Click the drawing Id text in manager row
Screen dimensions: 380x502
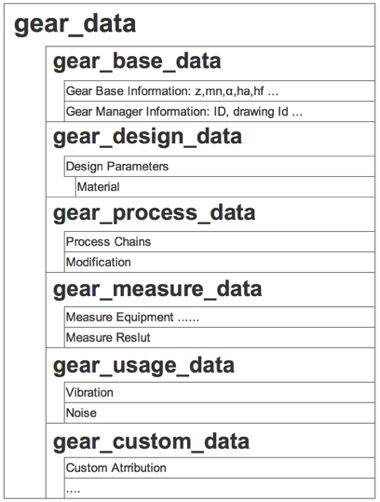(x=261, y=112)
